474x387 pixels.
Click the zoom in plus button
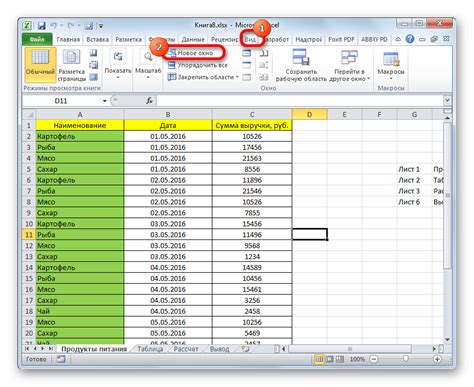point(437,359)
